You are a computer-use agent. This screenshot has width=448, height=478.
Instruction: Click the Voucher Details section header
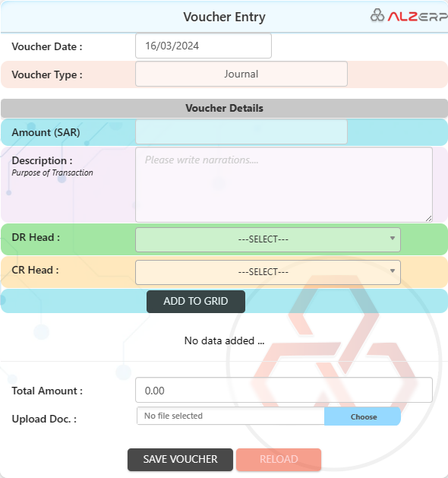pos(224,108)
